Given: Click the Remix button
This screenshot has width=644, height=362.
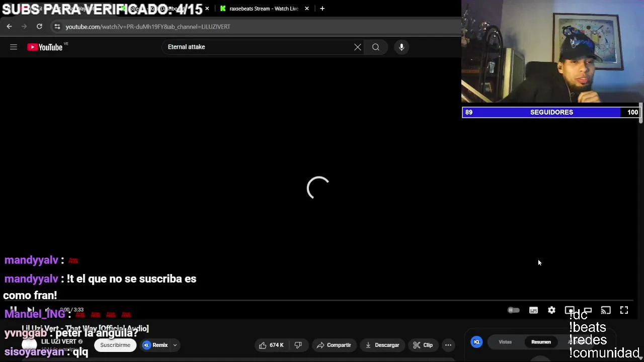Looking at the screenshot, I should pos(155,345).
